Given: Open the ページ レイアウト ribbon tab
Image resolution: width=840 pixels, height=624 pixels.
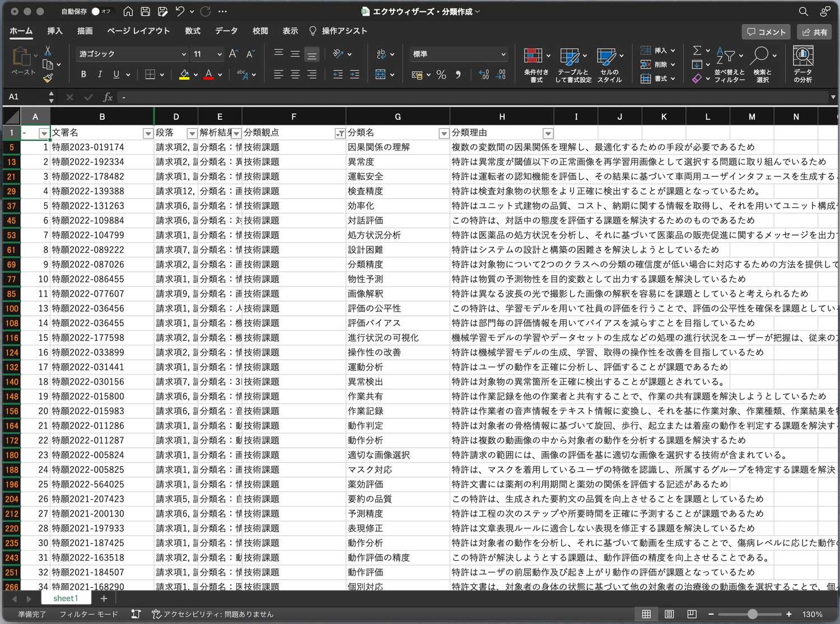Looking at the screenshot, I should (x=138, y=31).
